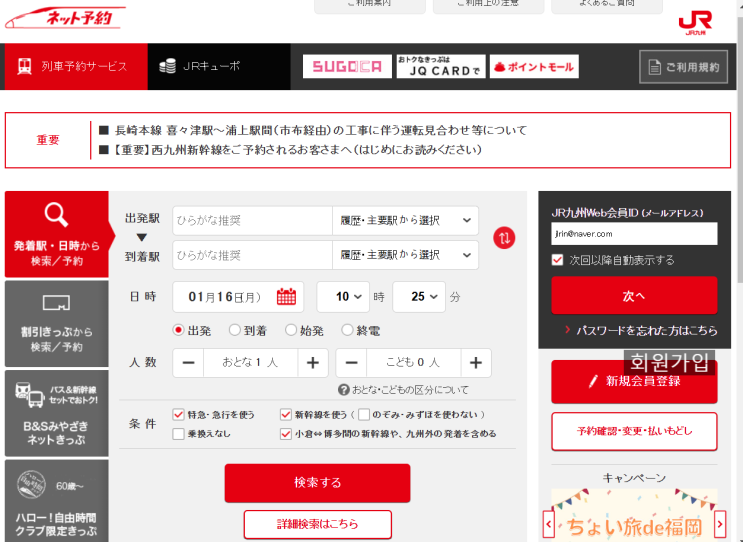This screenshot has height=542, width=743.
Task: Toggle 乗換えなし checkbox
Action: (179, 434)
